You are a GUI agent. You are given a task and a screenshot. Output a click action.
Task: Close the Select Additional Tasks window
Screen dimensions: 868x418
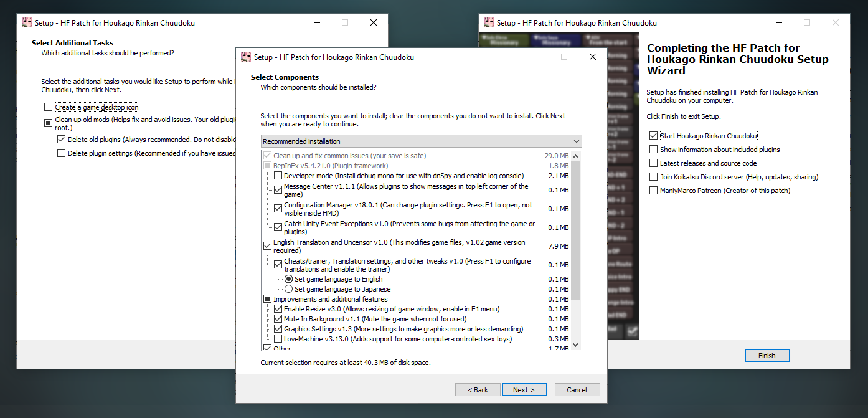click(374, 22)
